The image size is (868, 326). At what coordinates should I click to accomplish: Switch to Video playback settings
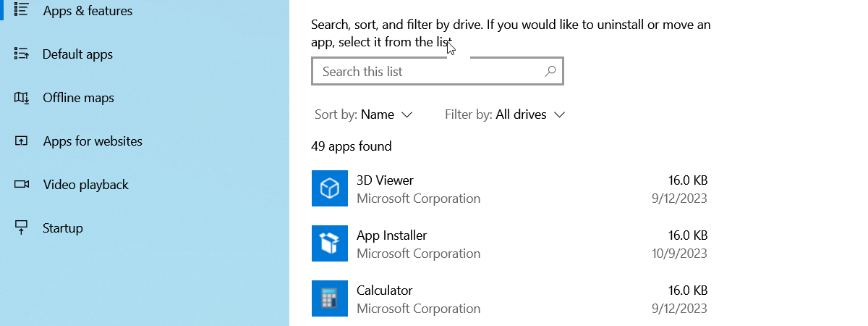tap(85, 185)
